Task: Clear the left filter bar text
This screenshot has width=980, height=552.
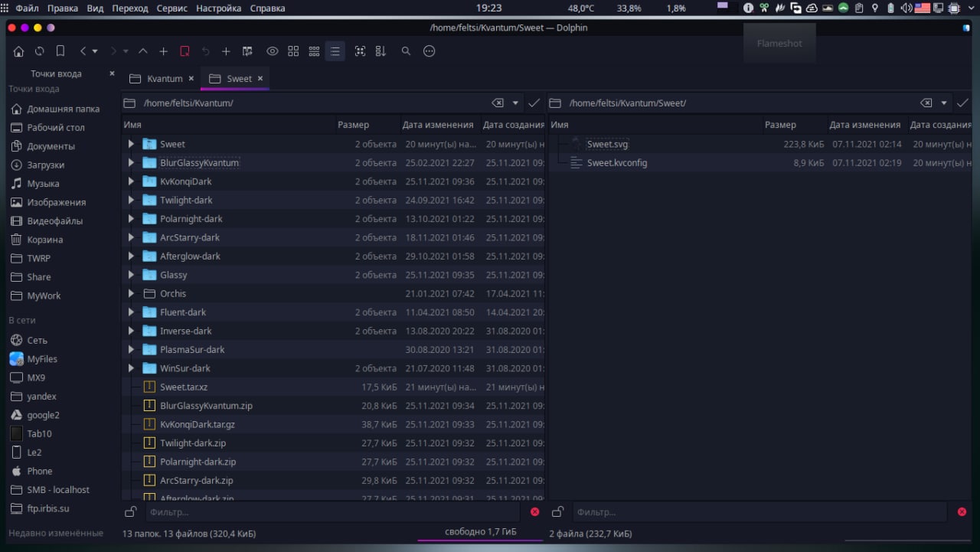Action: point(534,512)
